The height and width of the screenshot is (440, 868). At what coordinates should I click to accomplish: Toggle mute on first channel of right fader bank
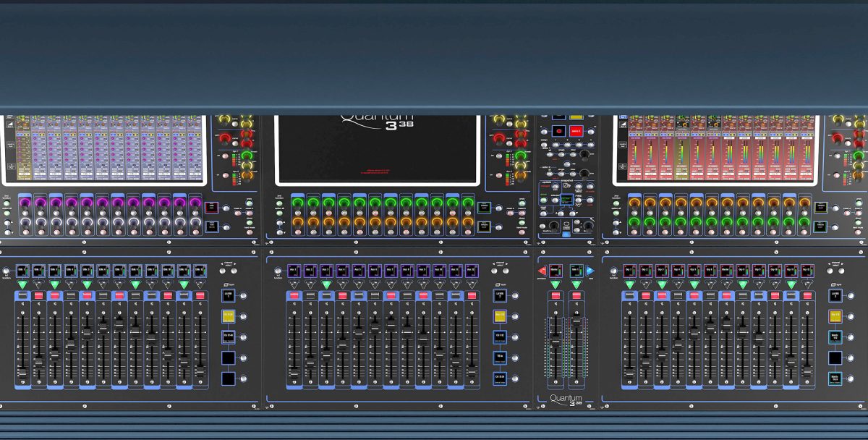tap(629, 295)
